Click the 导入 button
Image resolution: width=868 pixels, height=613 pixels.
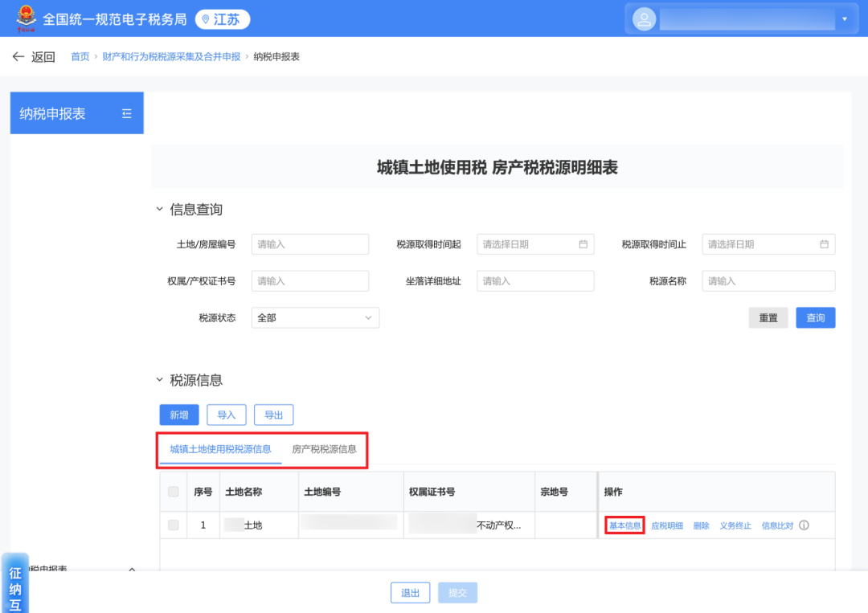click(x=226, y=415)
